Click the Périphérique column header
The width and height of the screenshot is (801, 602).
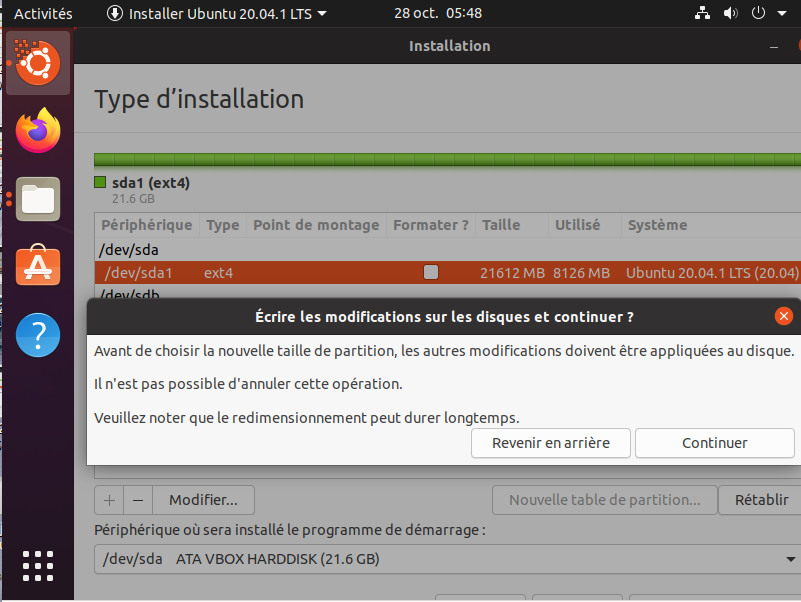point(147,225)
